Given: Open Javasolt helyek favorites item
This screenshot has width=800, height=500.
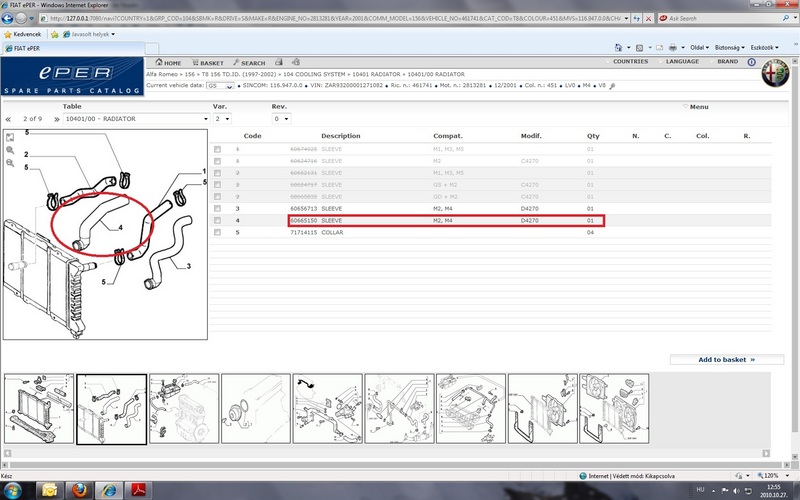Looking at the screenshot, I should [x=89, y=34].
